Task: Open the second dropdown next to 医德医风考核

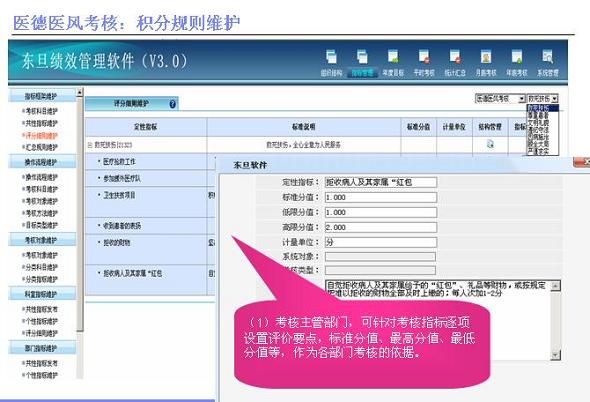Action: click(542, 99)
